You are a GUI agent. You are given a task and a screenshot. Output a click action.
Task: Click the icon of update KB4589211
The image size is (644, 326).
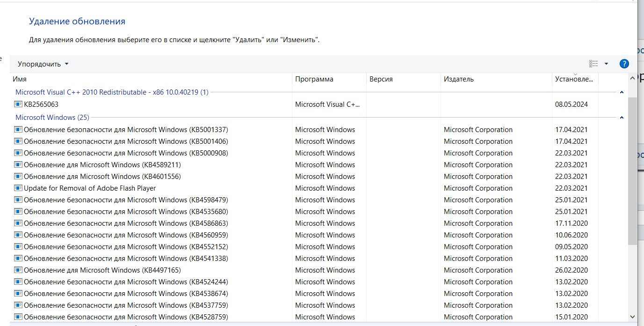(x=18, y=165)
